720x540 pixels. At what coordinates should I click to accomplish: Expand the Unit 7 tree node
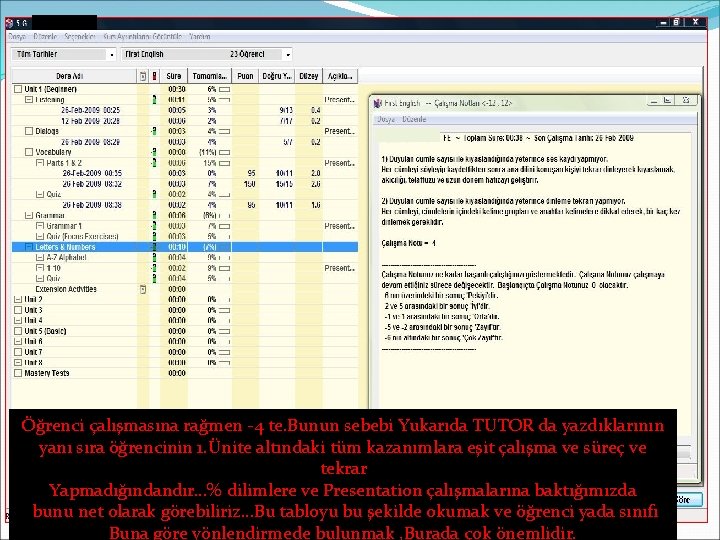[18, 352]
